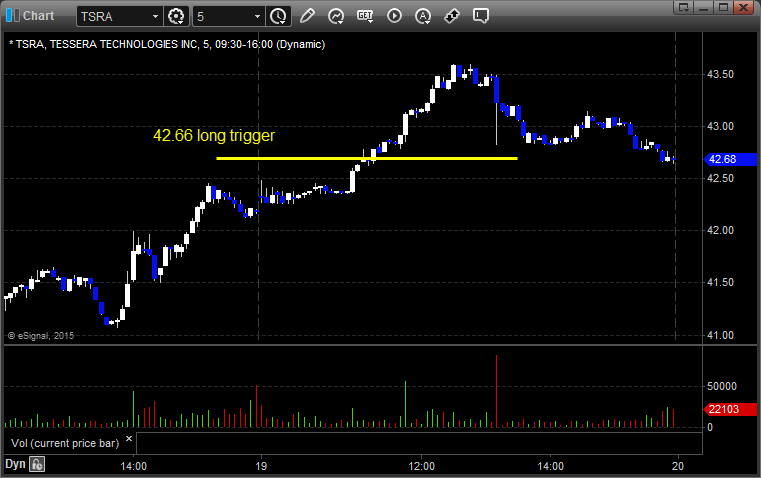Viewport: 761px width, 478px height.
Task: Click the TSRA chart title text
Action: point(167,44)
